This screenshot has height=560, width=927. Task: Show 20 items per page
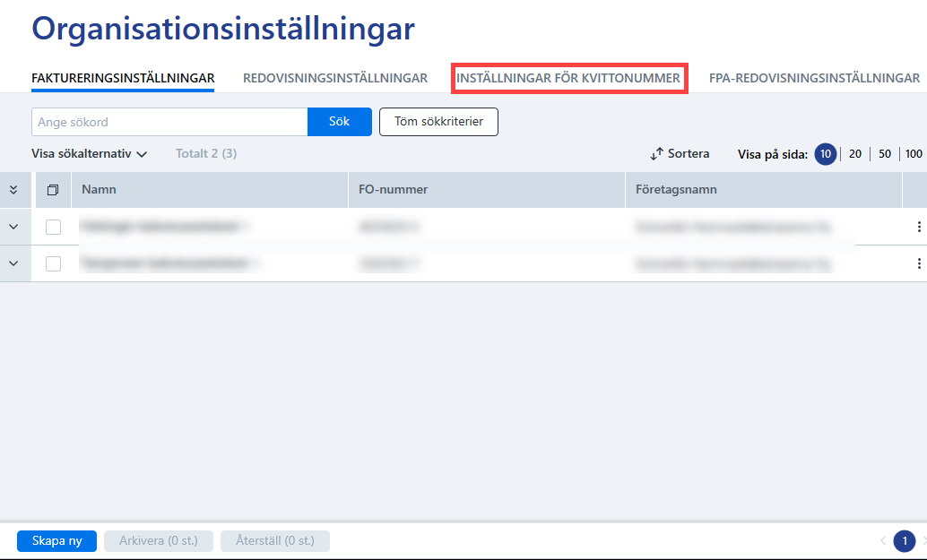(x=855, y=154)
